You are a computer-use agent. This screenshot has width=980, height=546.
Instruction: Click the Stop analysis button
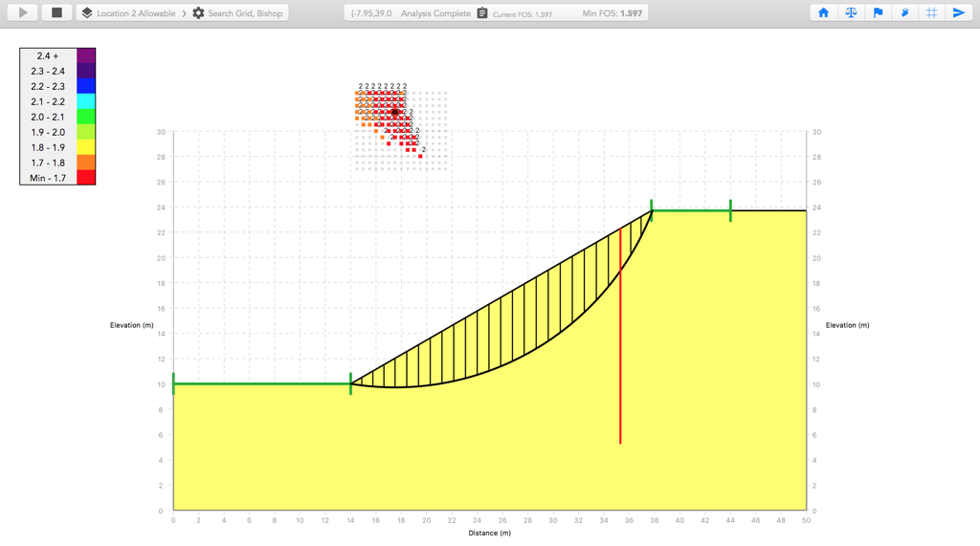(56, 13)
